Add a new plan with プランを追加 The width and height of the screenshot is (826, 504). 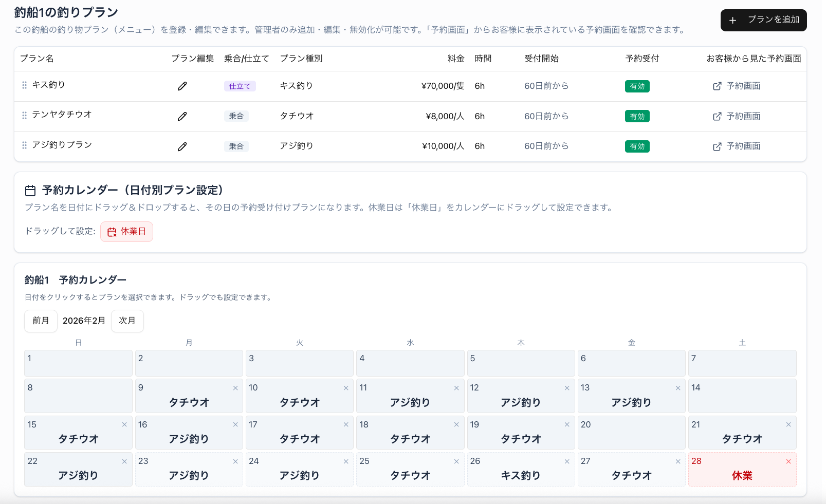(763, 20)
